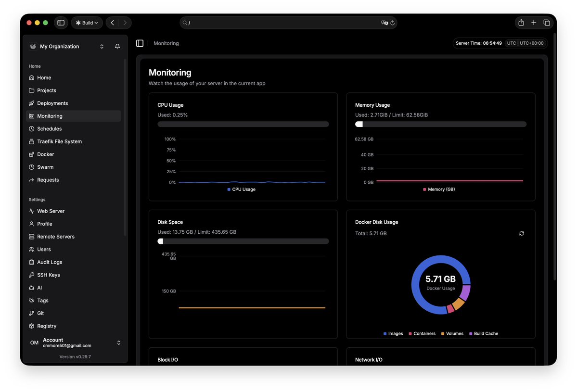Click the Audit Logs clipboard icon
The width and height of the screenshot is (577, 392).
(x=32, y=262)
